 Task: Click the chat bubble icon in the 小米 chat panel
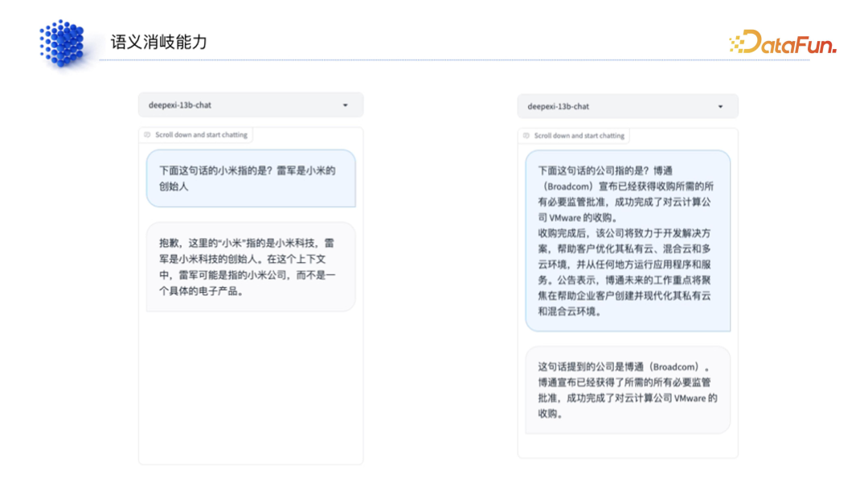point(147,135)
